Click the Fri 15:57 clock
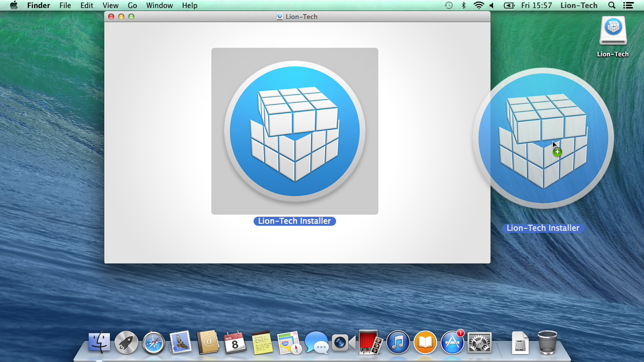Screen dimensions: 644x362 pos(536,6)
